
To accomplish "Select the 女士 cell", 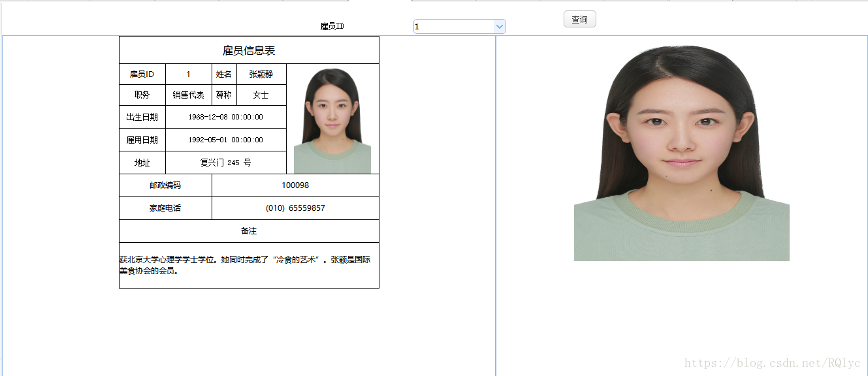I will pyautogui.click(x=261, y=95).
